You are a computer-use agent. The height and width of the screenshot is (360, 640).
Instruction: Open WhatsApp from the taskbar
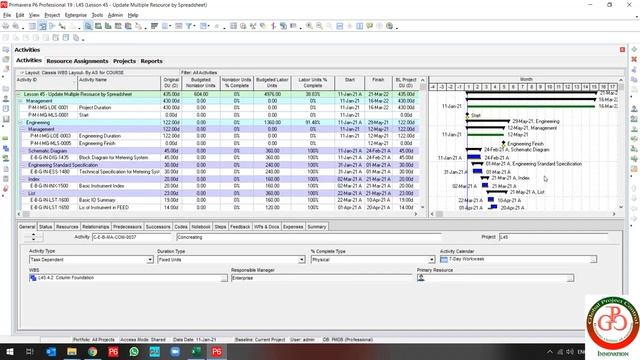click(x=134, y=351)
